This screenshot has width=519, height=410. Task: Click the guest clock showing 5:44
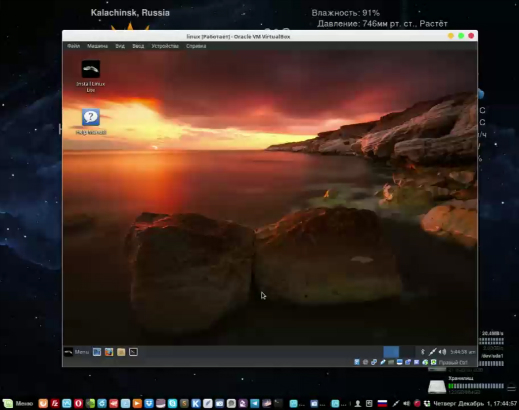coord(462,352)
